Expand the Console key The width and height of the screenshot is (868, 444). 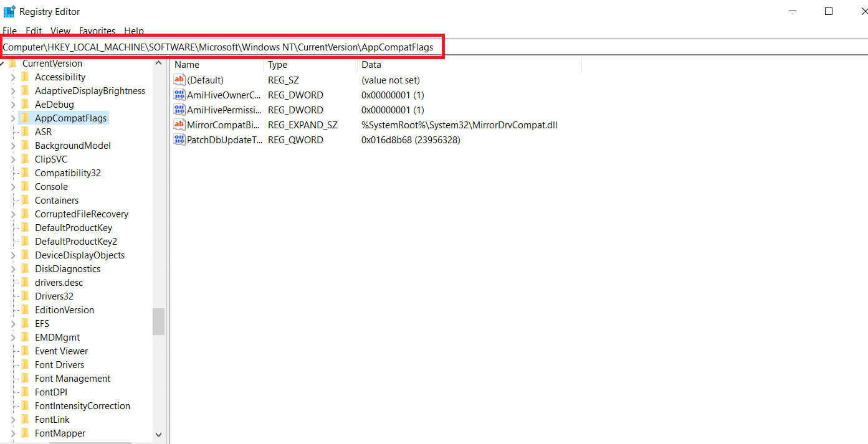coord(13,187)
